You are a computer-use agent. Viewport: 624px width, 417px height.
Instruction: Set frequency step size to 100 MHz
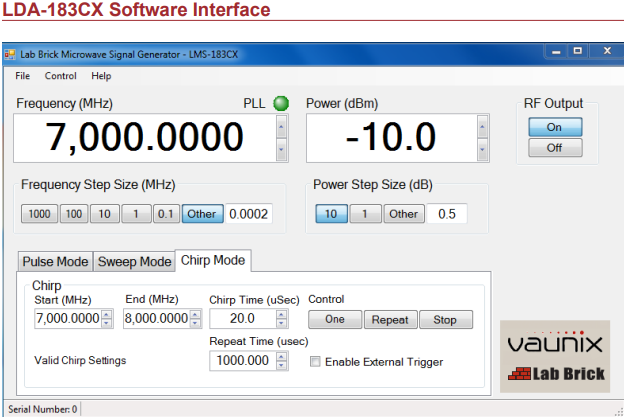[74, 214]
